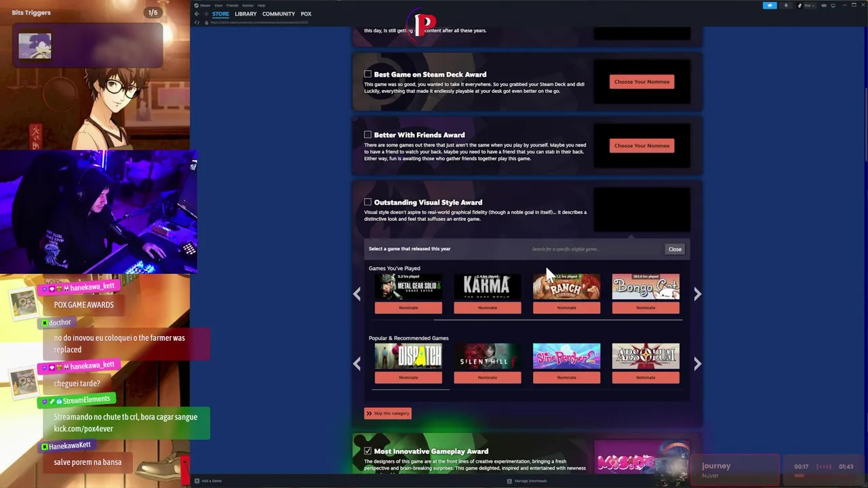The height and width of the screenshot is (488, 868).
Task: Click the Big Picture monitor icon
Action: click(x=833, y=5)
